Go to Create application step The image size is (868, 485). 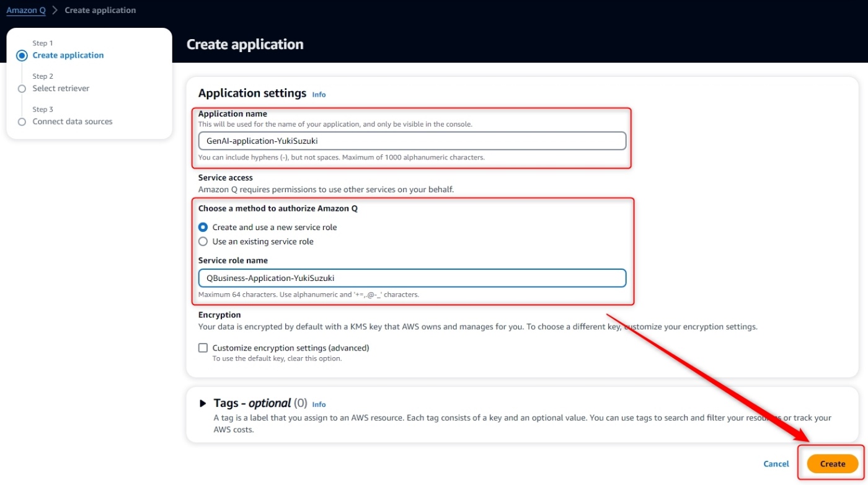click(x=68, y=55)
